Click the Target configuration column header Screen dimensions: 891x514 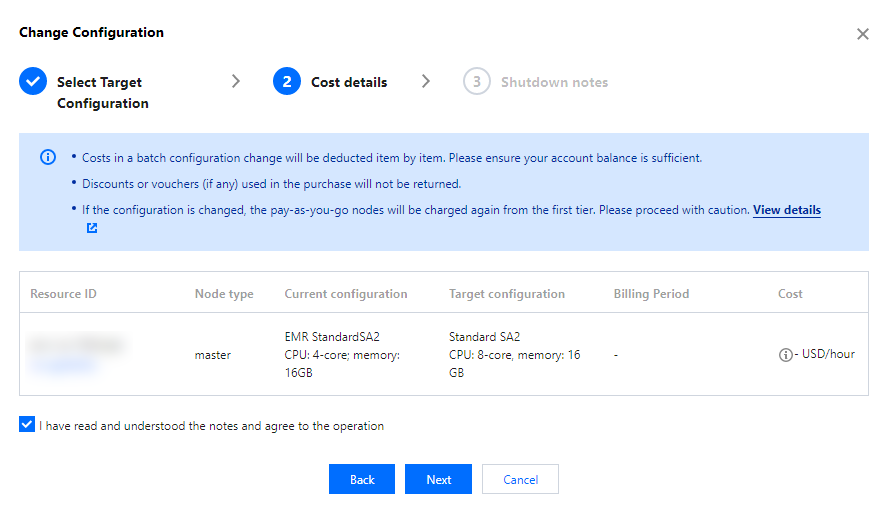pyautogui.click(x=507, y=294)
